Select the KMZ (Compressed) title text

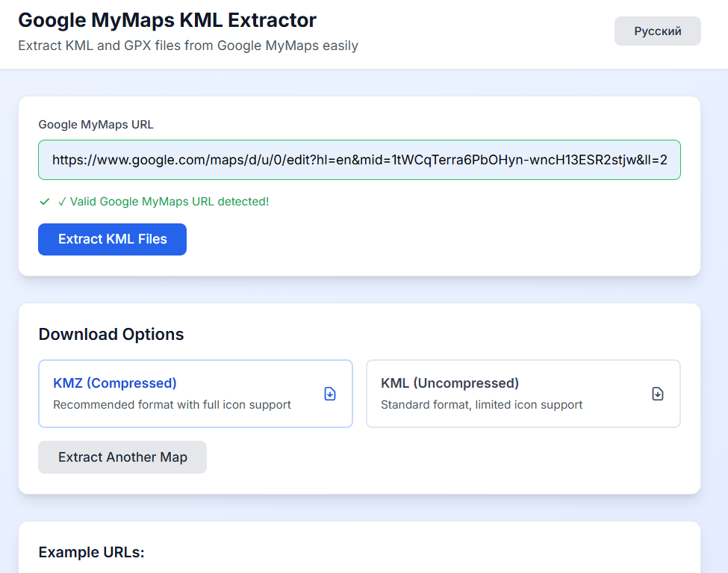(115, 383)
